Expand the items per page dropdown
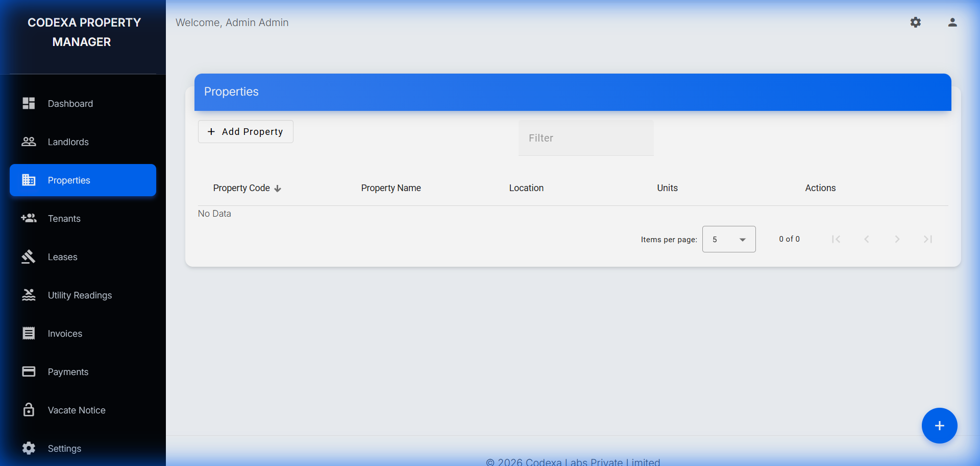The height and width of the screenshot is (466, 980). pyautogui.click(x=728, y=239)
